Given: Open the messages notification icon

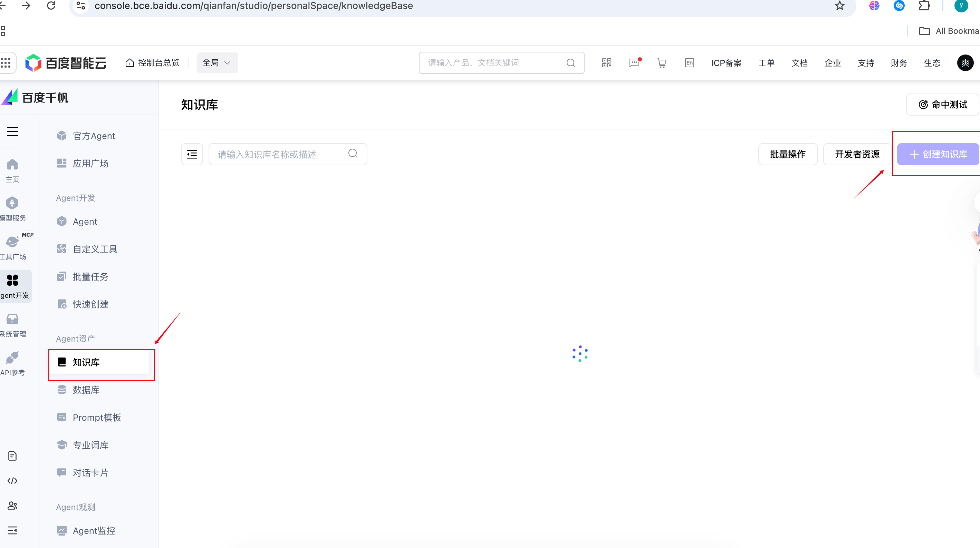Looking at the screenshot, I should pos(634,63).
